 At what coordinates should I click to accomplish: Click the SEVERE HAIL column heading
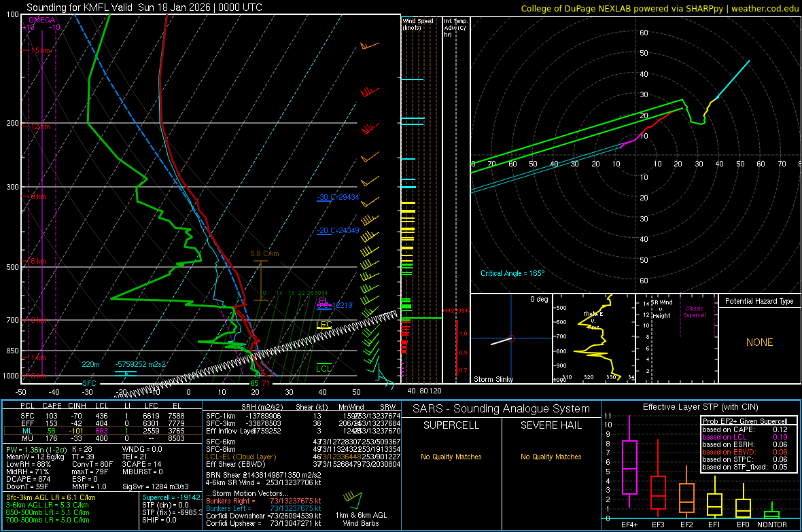(x=551, y=425)
